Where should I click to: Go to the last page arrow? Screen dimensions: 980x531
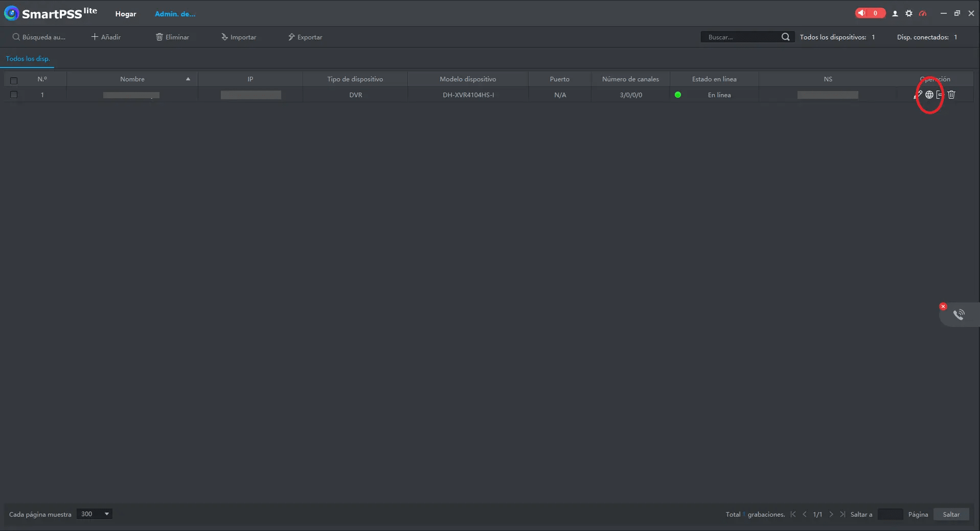pyautogui.click(x=842, y=514)
